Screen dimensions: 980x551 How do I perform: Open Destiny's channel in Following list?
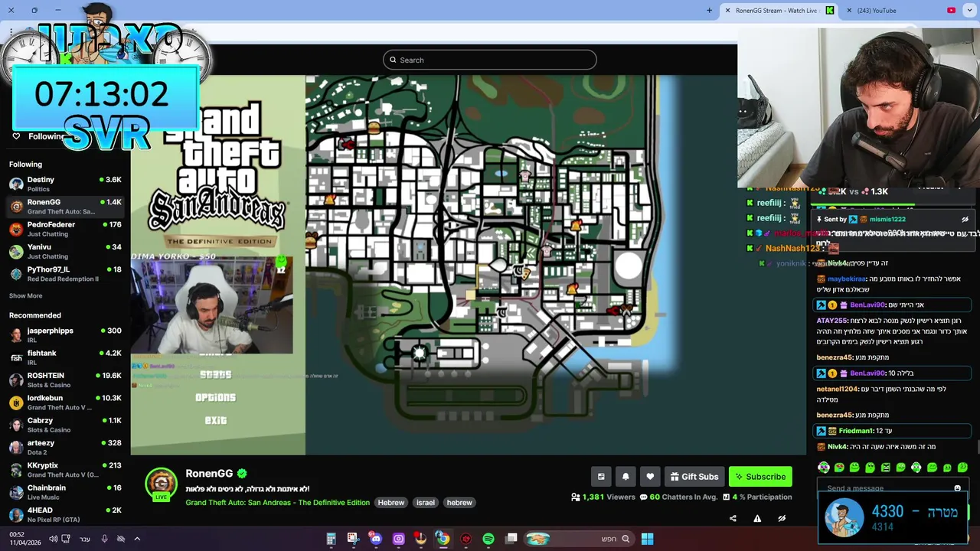(65, 184)
